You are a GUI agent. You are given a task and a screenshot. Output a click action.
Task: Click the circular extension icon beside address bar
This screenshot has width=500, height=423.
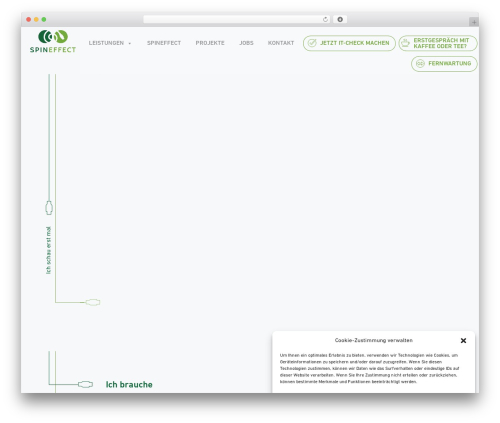coord(340,19)
